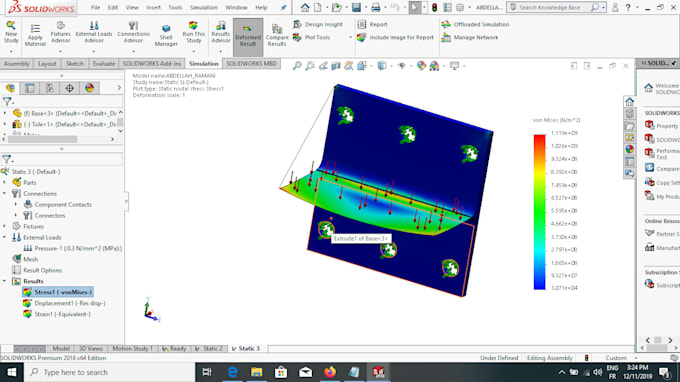Expand the Base<3> component node
Screen dimensions: 680x382
[x=5, y=113]
